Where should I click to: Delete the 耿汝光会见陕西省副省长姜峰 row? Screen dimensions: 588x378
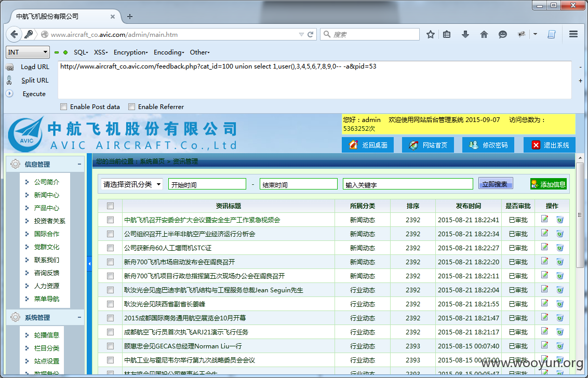click(560, 304)
